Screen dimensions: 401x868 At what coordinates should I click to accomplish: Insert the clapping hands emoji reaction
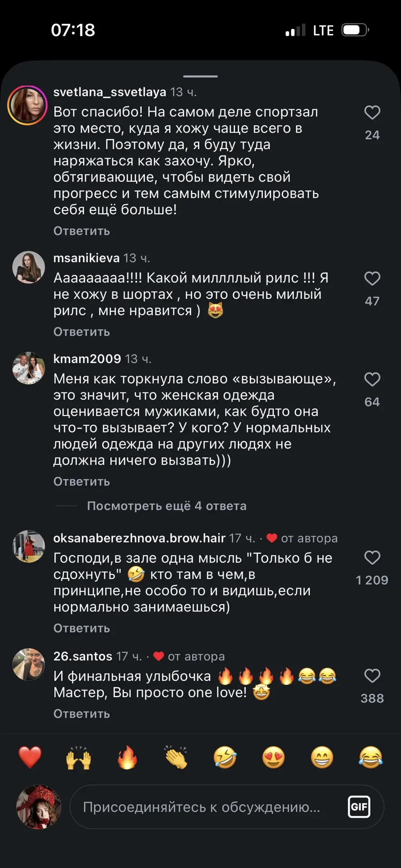[176, 757]
